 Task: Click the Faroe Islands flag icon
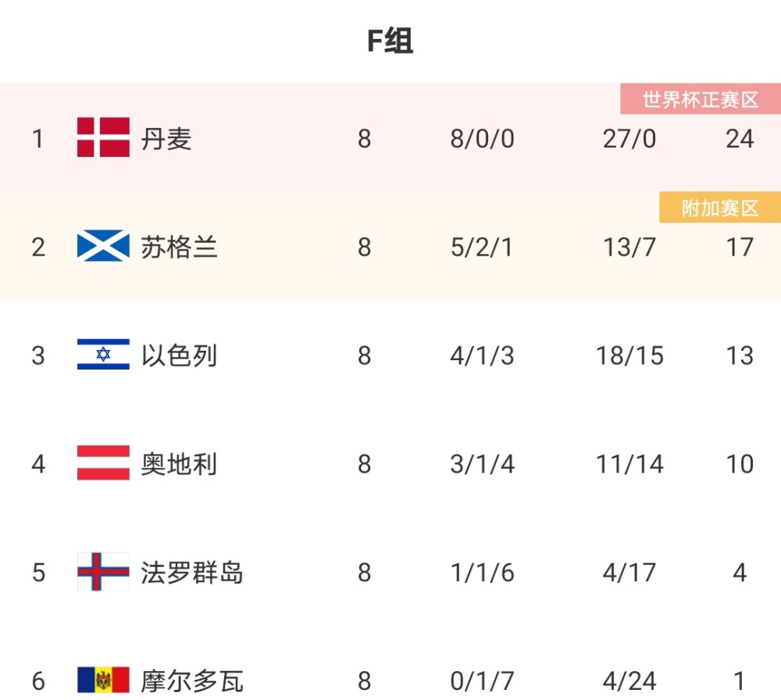(x=103, y=571)
